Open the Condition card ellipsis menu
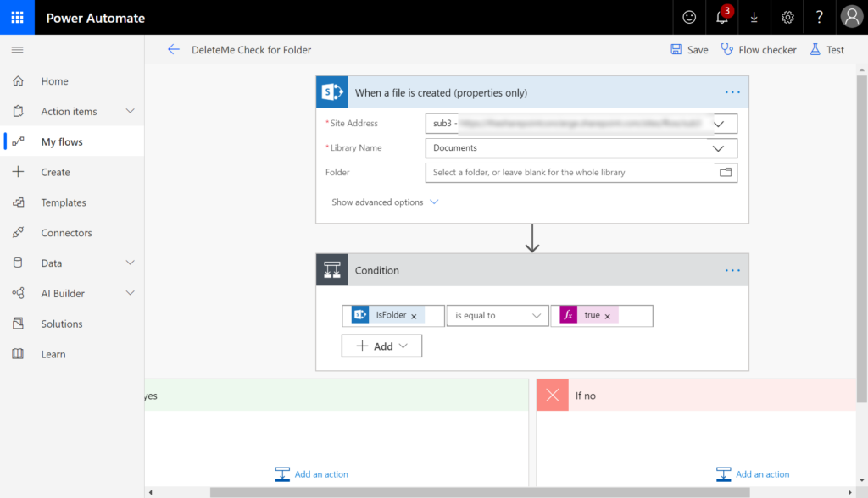Viewport: 868px width, 498px height. pos(732,270)
